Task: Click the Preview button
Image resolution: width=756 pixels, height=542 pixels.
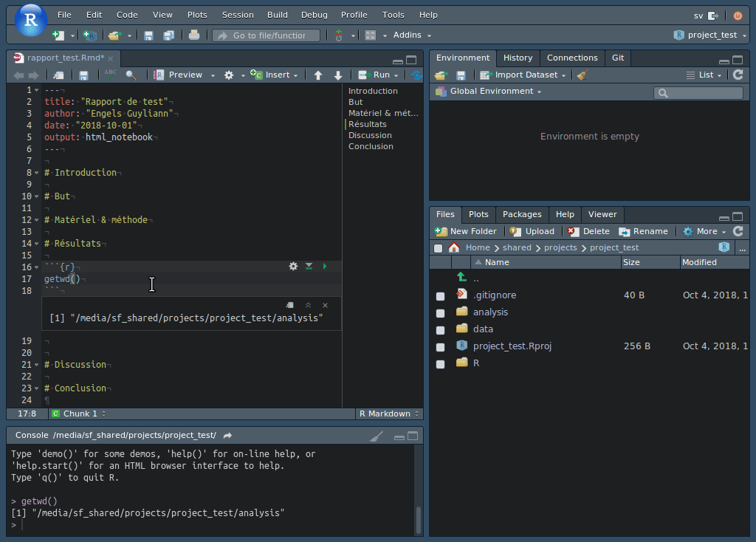Action: (x=178, y=75)
